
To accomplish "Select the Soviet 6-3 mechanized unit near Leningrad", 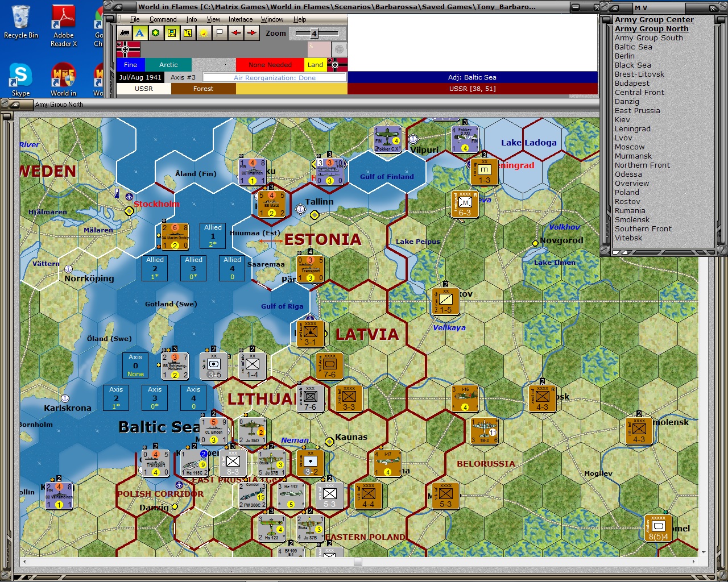I will [x=465, y=204].
